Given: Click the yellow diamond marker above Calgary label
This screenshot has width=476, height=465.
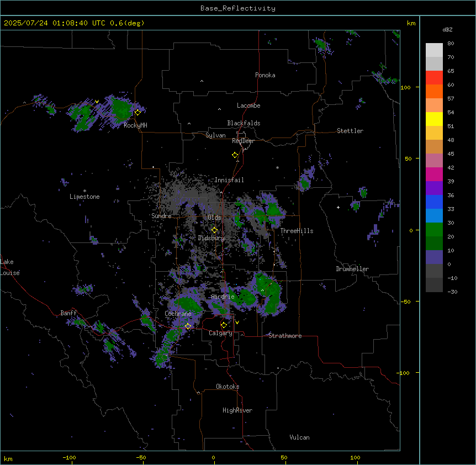Looking at the screenshot, I should pyautogui.click(x=224, y=325).
